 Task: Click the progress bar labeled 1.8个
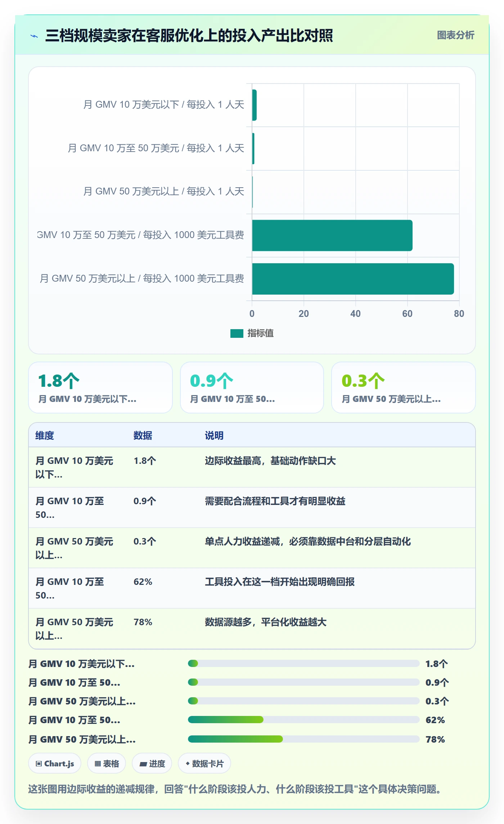[x=304, y=663]
